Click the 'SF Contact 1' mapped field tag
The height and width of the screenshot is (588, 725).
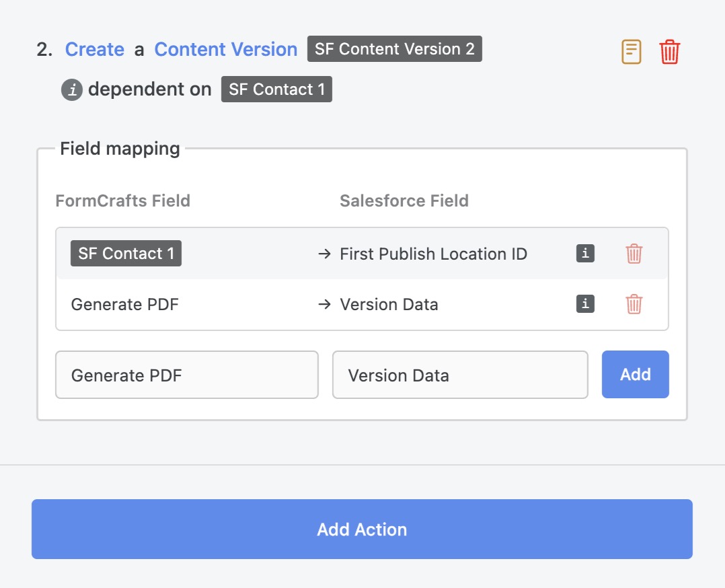pyautogui.click(x=126, y=253)
